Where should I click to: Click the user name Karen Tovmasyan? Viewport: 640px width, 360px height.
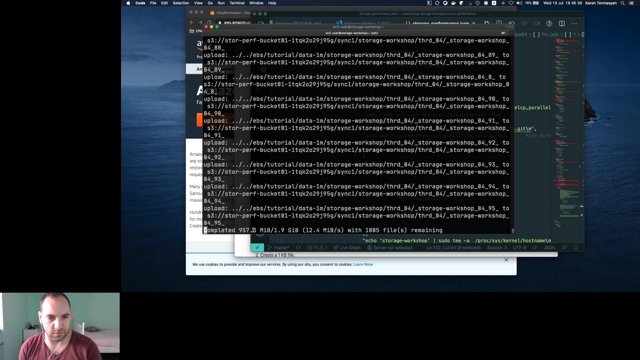tap(601, 3)
